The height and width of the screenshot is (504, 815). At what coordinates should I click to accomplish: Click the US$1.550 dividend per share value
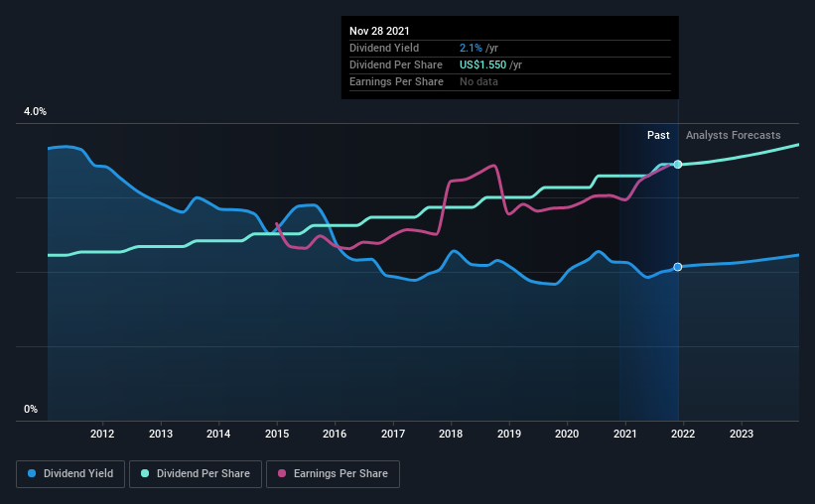482,64
